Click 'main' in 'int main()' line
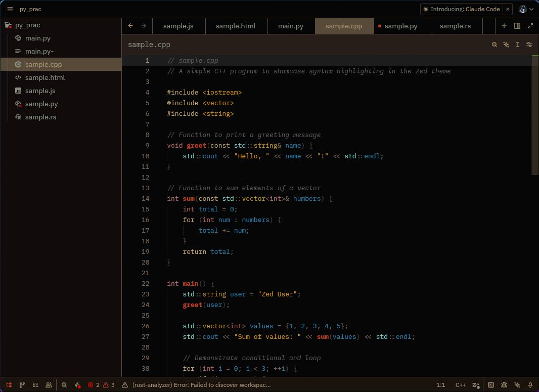 tap(191, 283)
